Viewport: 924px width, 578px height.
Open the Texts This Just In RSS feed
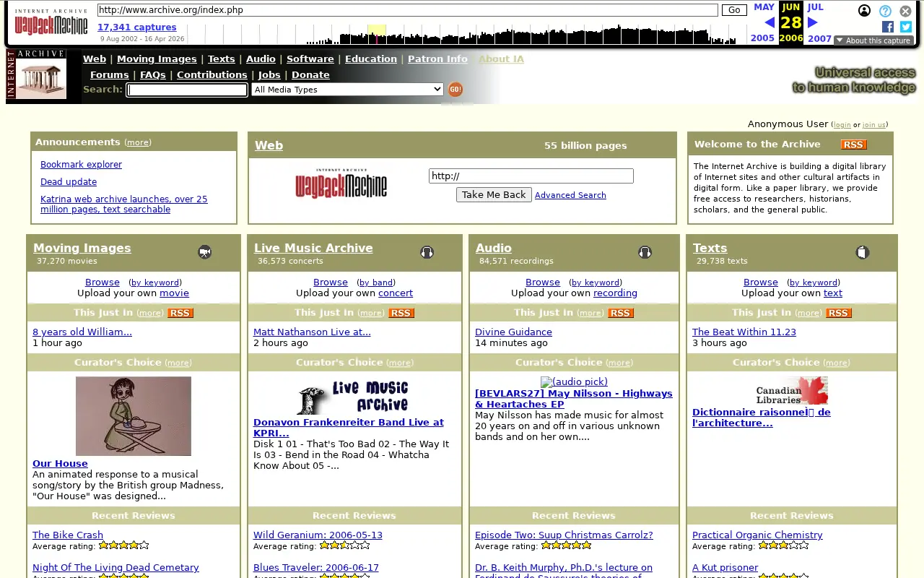tap(839, 313)
